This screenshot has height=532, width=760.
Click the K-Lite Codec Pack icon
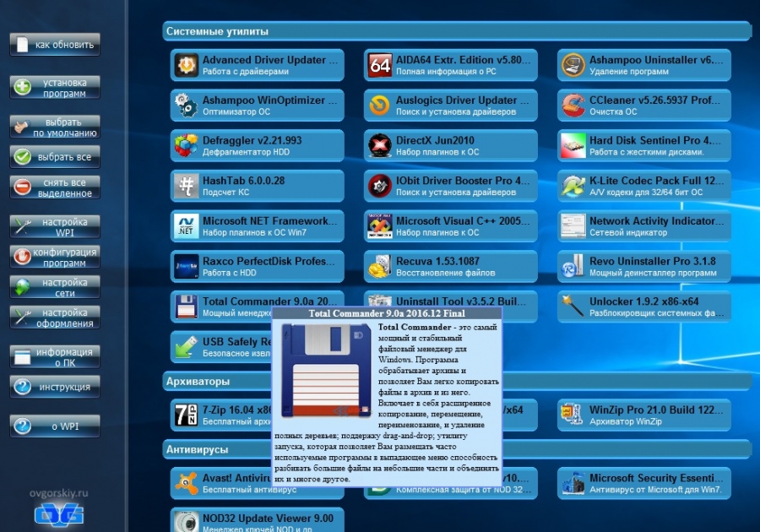pos(573,186)
